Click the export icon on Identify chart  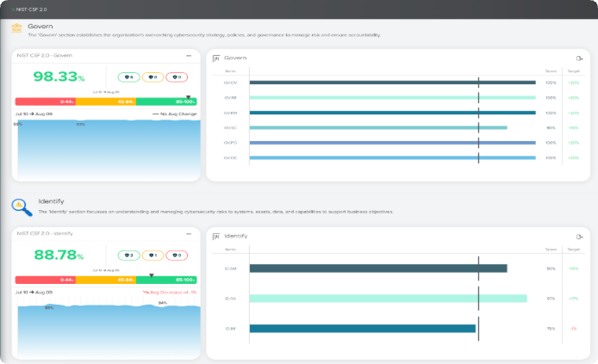[x=579, y=237]
